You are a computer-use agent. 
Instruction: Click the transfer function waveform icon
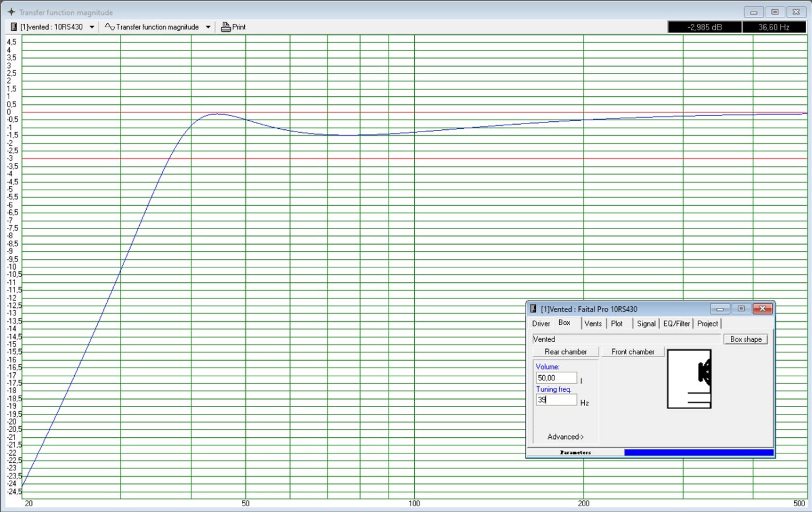click(x=109, y=27)
